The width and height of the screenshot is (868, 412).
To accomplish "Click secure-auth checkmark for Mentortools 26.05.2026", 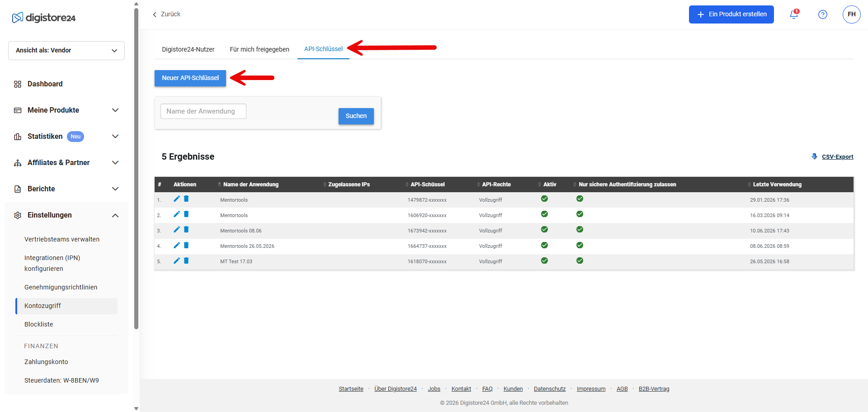I will [580, 245].
